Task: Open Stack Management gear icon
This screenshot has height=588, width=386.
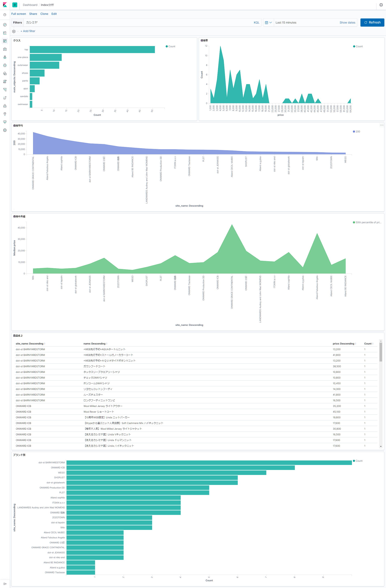Action: pyautogui.click(x=5, y=130)
